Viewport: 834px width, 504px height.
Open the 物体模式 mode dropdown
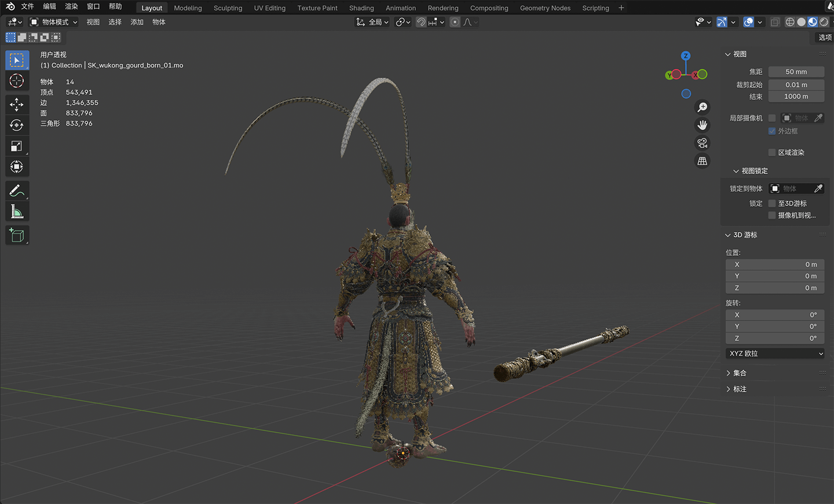coord(54,22)
